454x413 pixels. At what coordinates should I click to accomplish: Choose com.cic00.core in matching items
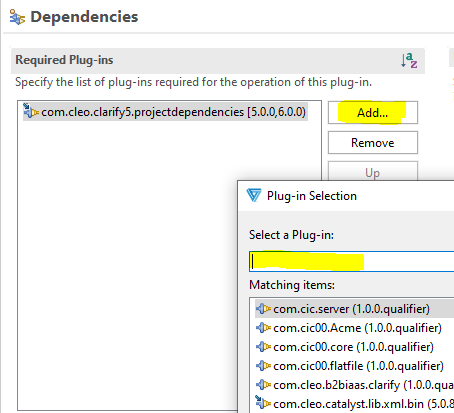(355, 347)
